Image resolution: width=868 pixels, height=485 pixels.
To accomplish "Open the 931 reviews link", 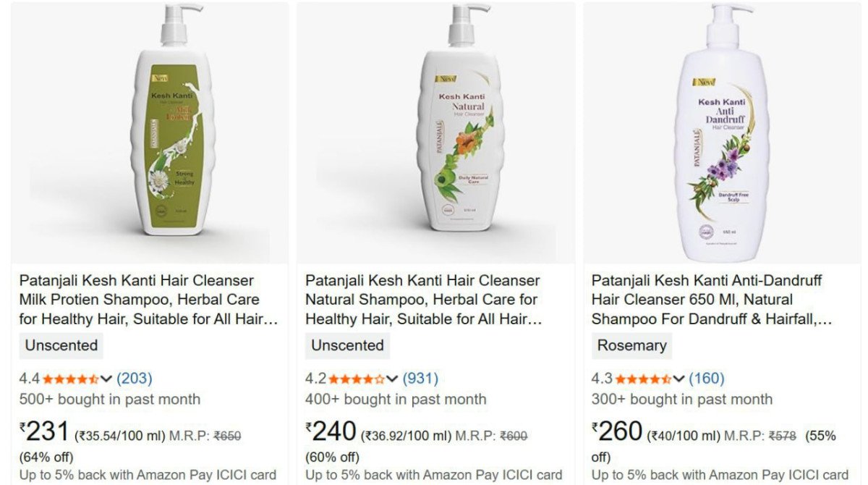I will click(x=420, y=379).
